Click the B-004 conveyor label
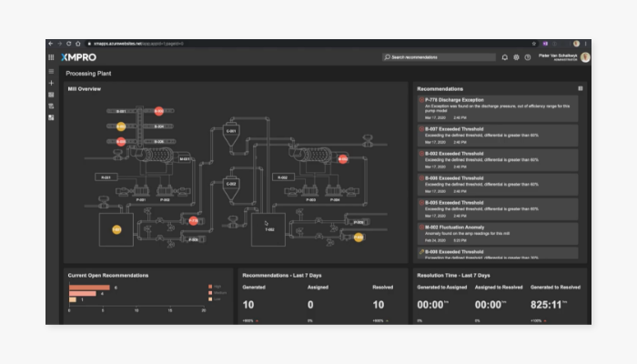The width and height of the screenshot is (637, 364). pyautogui.click(x=159, y=126)
